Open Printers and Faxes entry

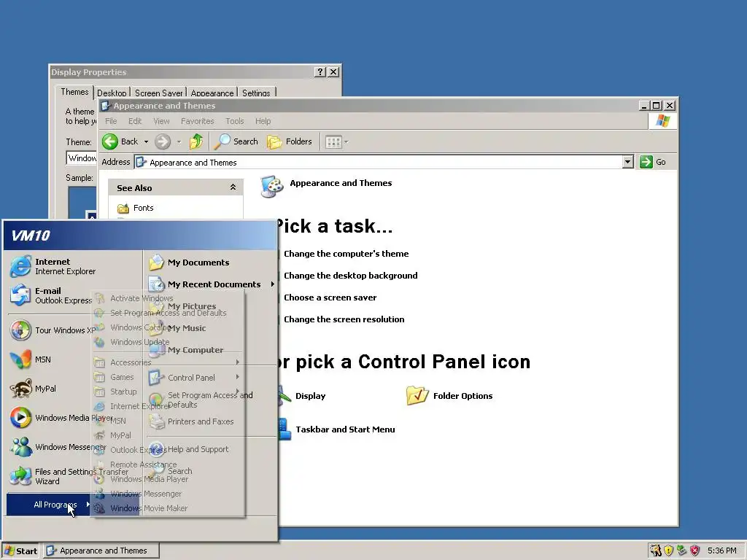[x=191, y=421]
